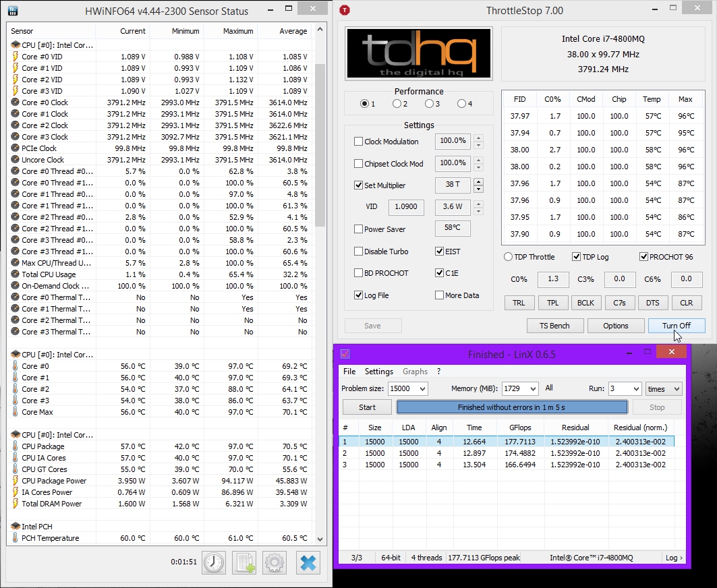Toggle the BD PROCHOT checkbox

tap(359, 272)
